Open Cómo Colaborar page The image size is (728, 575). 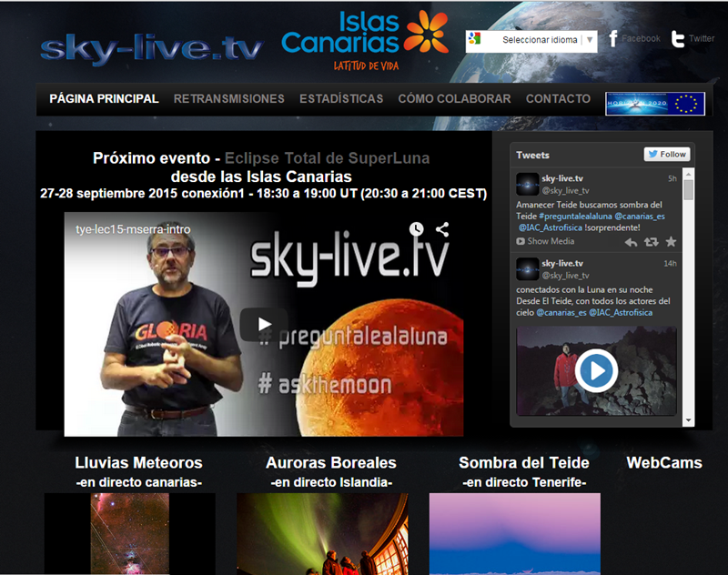pyautogui.click(x=454, y=99)
